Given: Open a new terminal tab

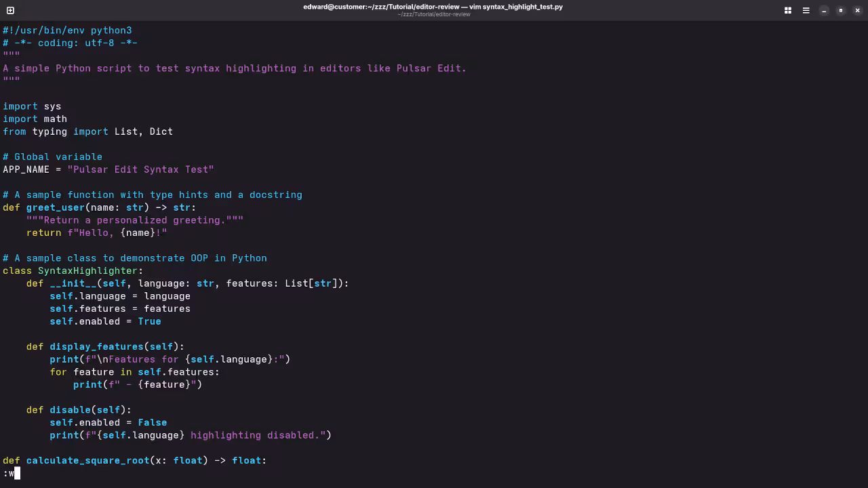Looking at the screenshot, I should pyautogui.click(x=10, y=10).
